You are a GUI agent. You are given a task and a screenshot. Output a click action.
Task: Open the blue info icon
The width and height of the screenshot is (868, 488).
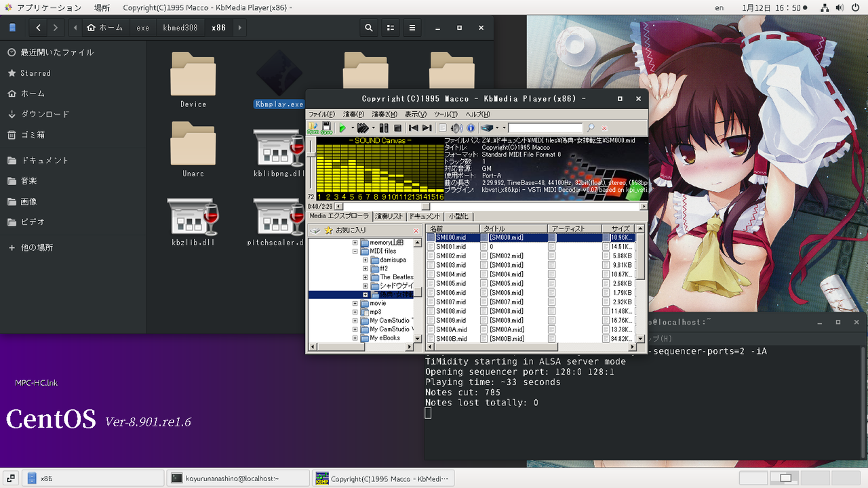pyautogui.click(x=471, y=128)
